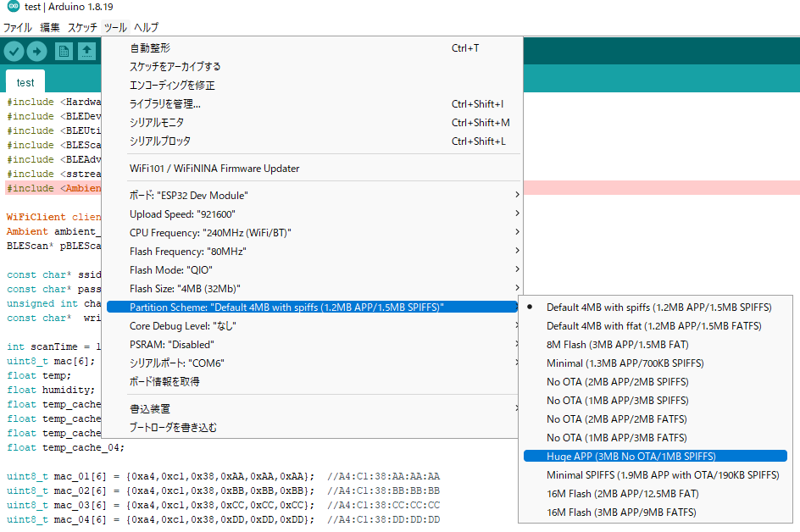Select Minimal (1.3MB APP/700KB SPIFFS) option
This screenshot has height=532, width=800.
[655, 363]
